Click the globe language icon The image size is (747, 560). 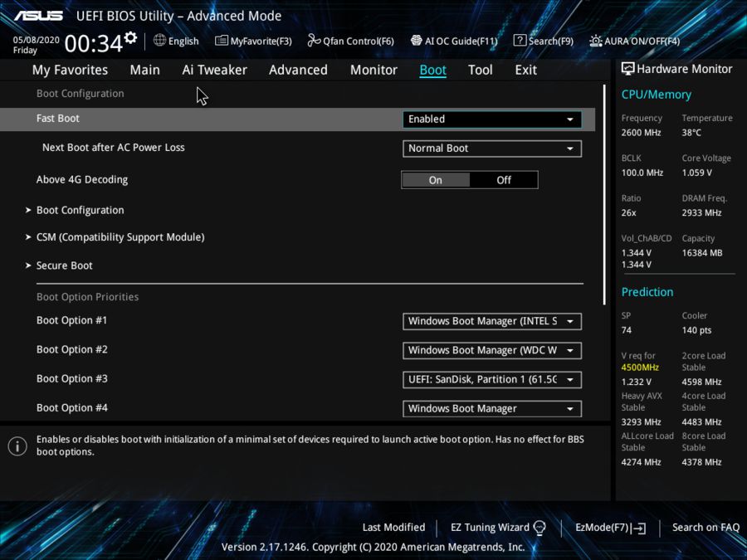click(159, 41)
